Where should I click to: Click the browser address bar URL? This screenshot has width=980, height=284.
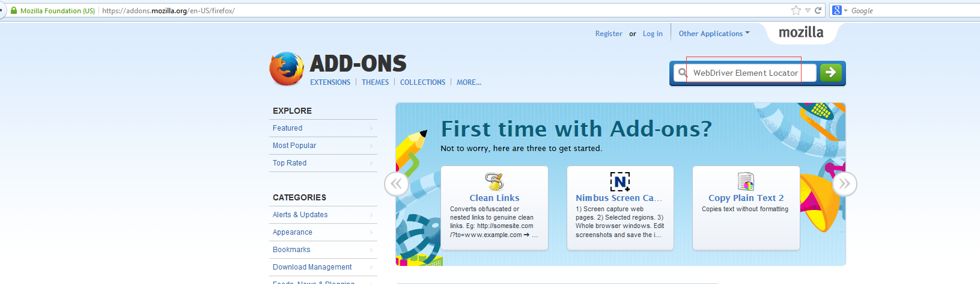pos(168,11)
